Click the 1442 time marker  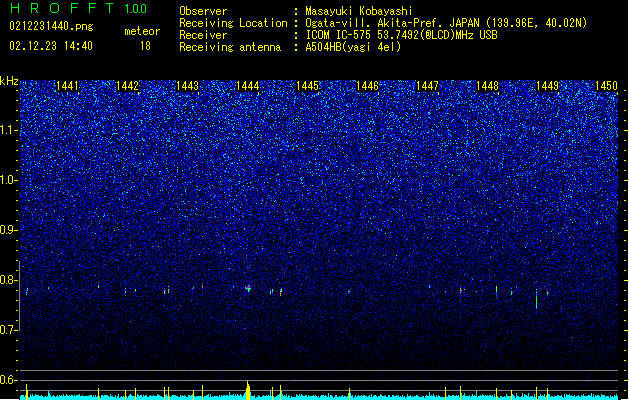[x=128, y=86]
